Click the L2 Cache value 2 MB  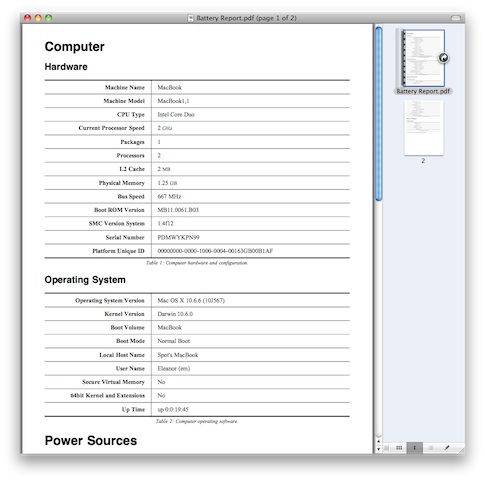tap(164, 169)
